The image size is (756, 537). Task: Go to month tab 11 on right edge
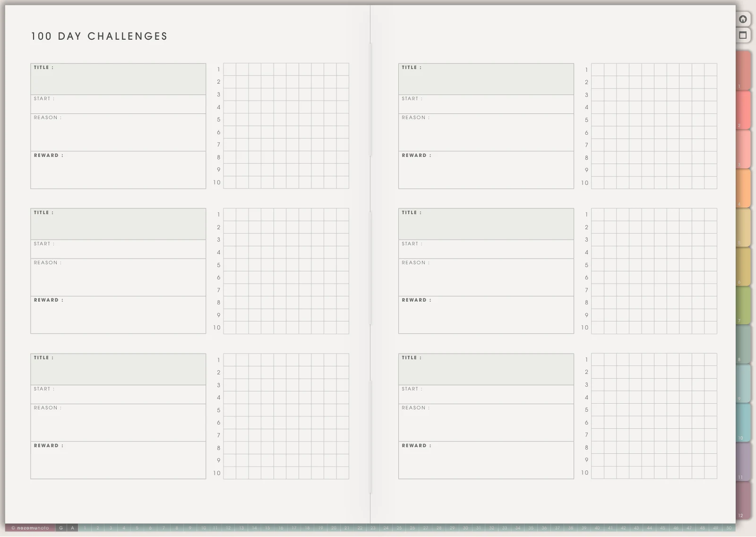(x=743, y=461)
